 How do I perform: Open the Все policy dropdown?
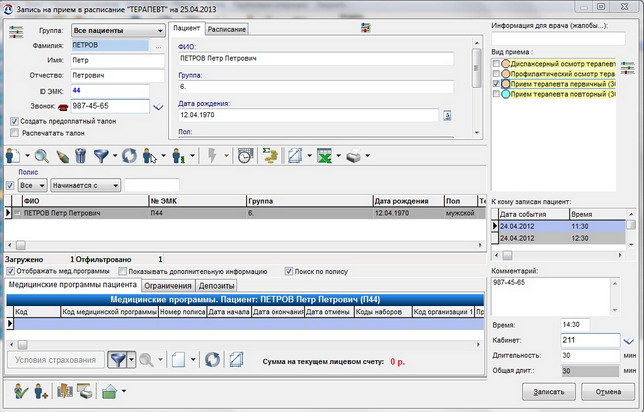point(33,186)
